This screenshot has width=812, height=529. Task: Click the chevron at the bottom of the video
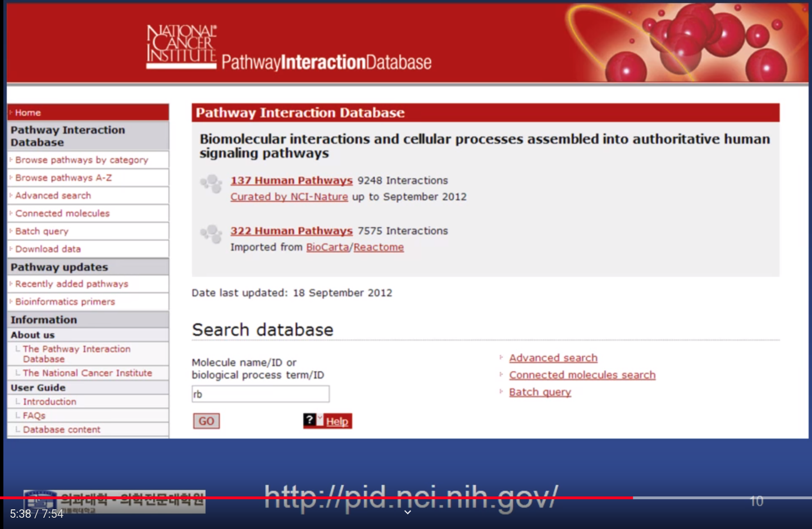pos(408,512)
